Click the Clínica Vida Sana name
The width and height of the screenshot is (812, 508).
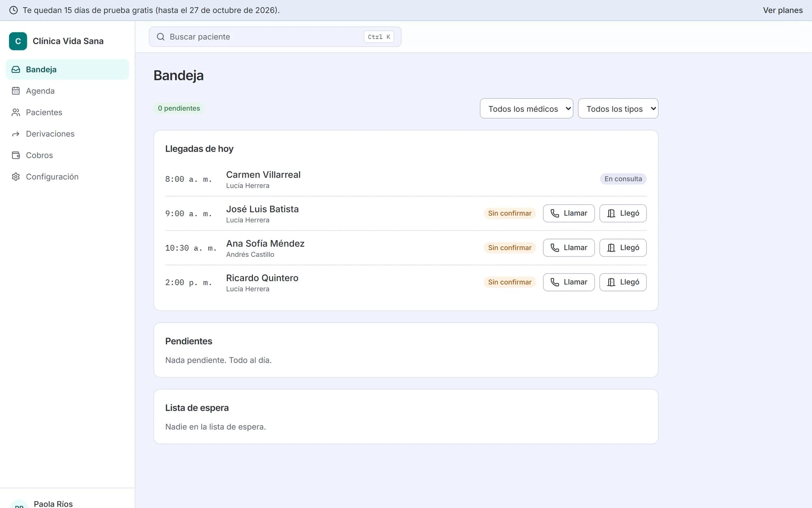[68, 41]
